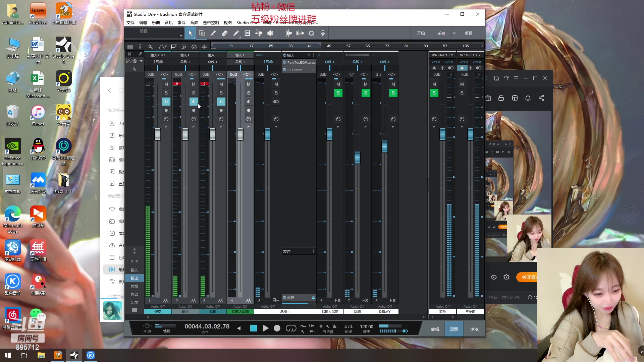This screenshot has height=362, width=644.
Task: Show the 外部 devices panel
Action: (134, 294)
